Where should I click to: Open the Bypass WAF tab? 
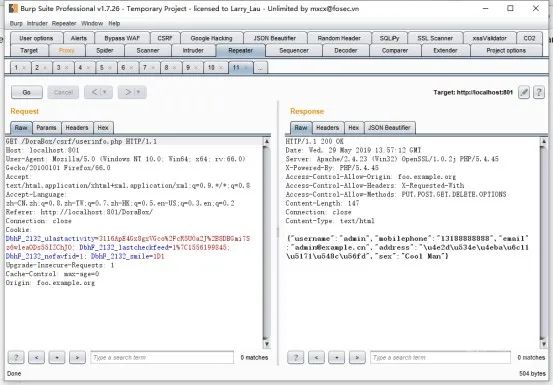[122, 38]
